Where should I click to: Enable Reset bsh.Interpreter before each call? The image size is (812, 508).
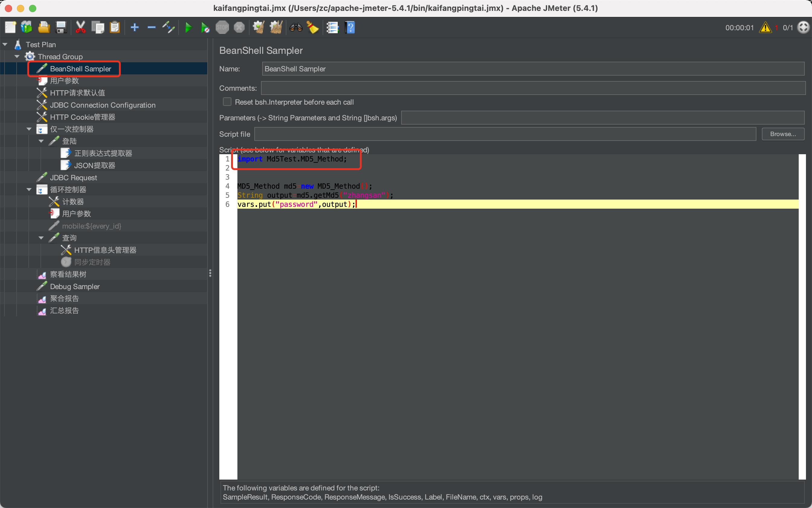pos(227,102)
